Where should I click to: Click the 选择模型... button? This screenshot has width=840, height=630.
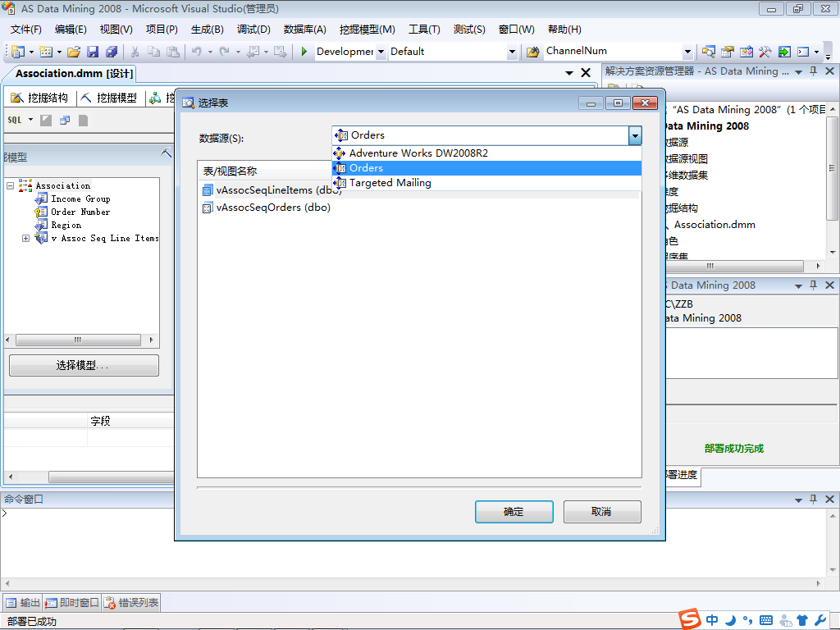84,365
